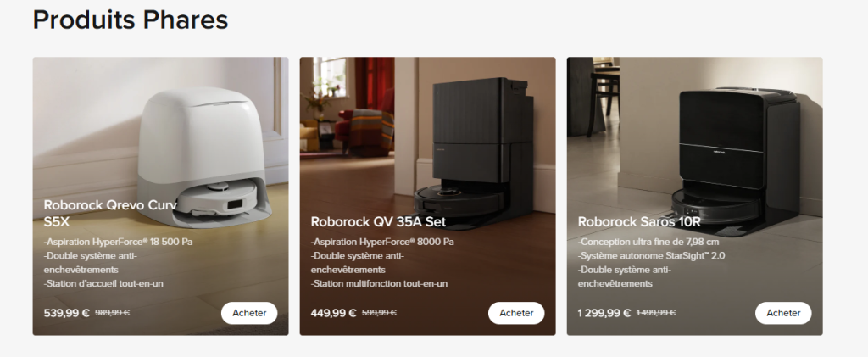Click the 449,99 € price
Screen dimensions: 868x357
[x=334, y=313]
